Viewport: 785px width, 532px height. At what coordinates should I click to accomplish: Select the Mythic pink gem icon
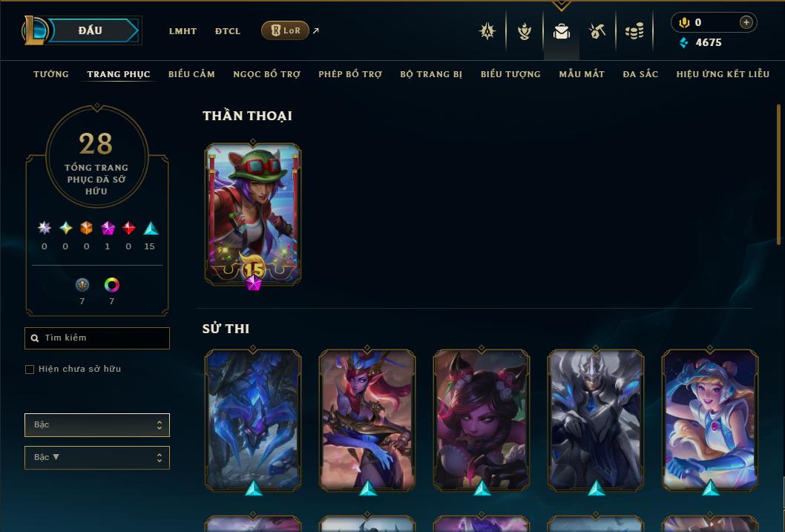pos(108,229)
